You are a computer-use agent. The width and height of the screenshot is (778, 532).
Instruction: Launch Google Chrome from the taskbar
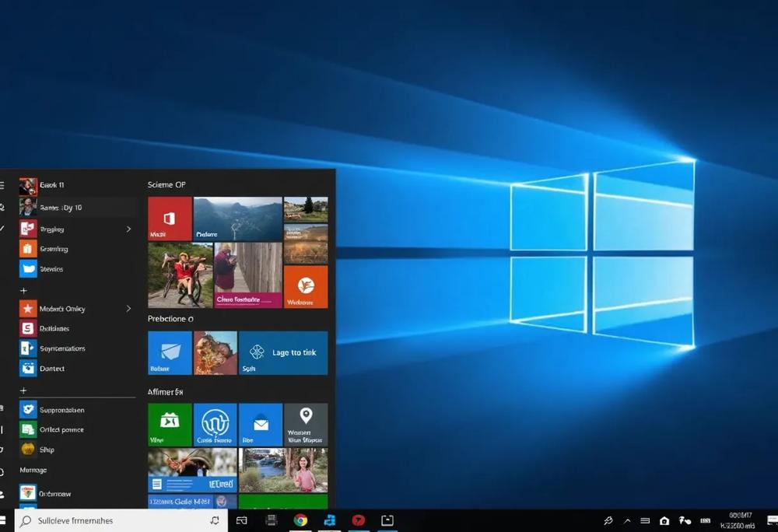tap(300, 520)
